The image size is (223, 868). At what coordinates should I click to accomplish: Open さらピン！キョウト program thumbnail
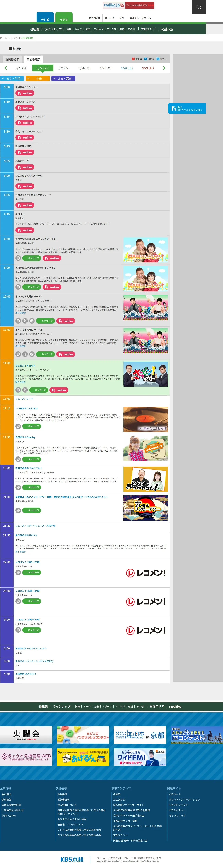pos(145,374)
